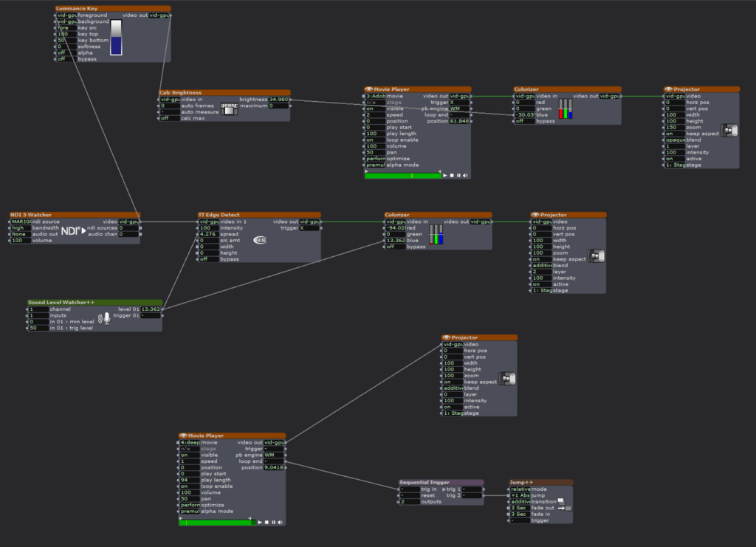Toggle active value on the layer 0 Projector
The width and height of the screenshot is (756, 547).
click(x=453, y=407)
